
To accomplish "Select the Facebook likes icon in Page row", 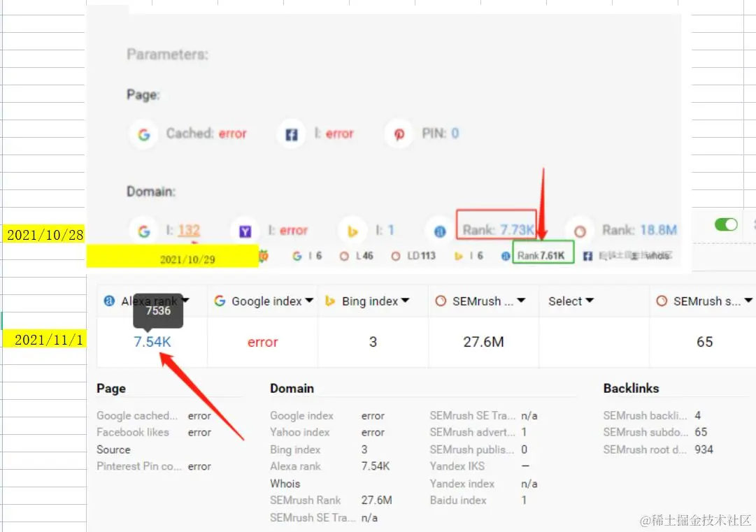I will coord(291,134).
